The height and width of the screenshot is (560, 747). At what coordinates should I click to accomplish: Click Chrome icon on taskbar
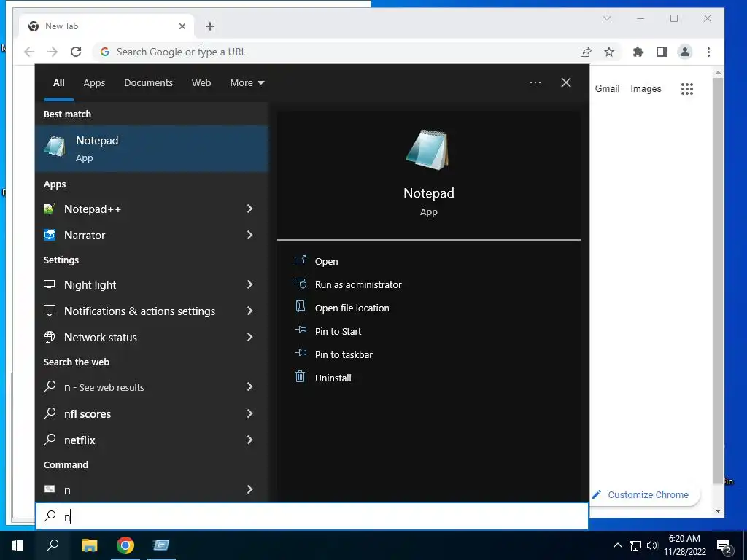pyautogui.click(x=125, y=545)
